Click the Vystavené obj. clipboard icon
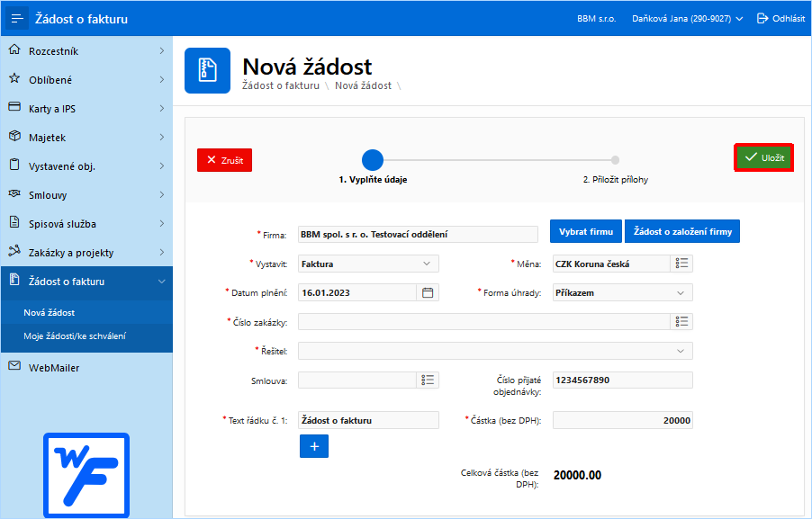812x519 pixels. 14,166
